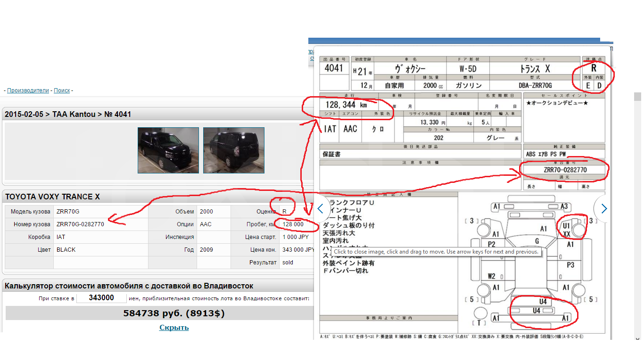Select the label Номер кузова
Screen dimensions: 644x362
(32, 224)
